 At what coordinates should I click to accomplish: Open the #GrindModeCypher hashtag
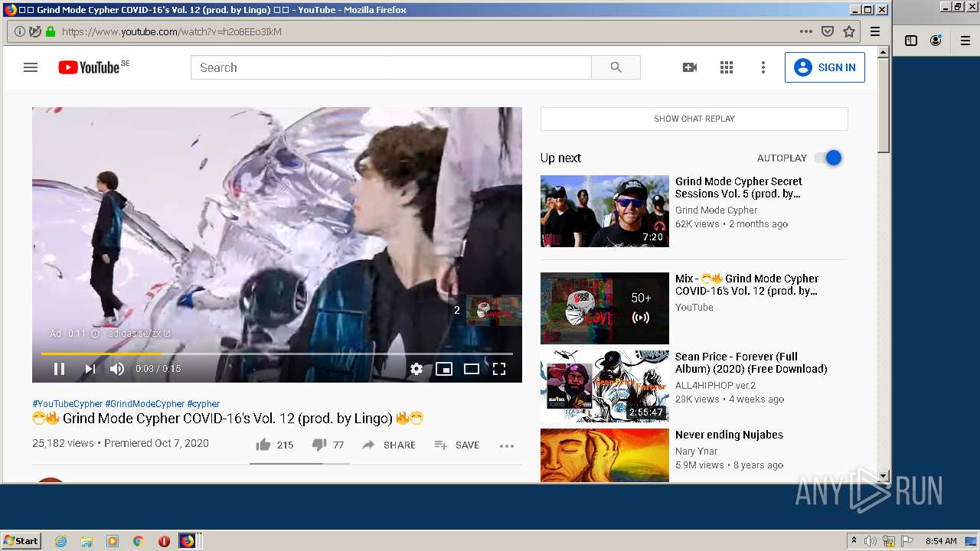point(145,404)
